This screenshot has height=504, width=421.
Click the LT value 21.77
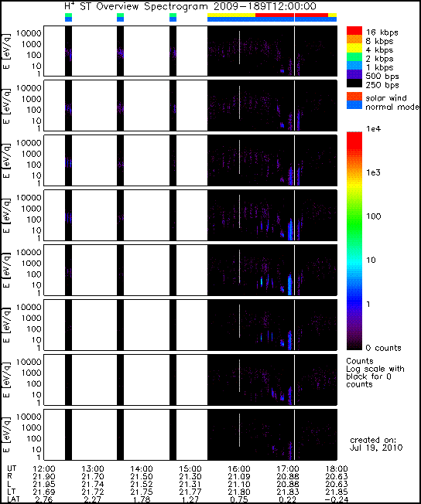click(x=190, y=492)
